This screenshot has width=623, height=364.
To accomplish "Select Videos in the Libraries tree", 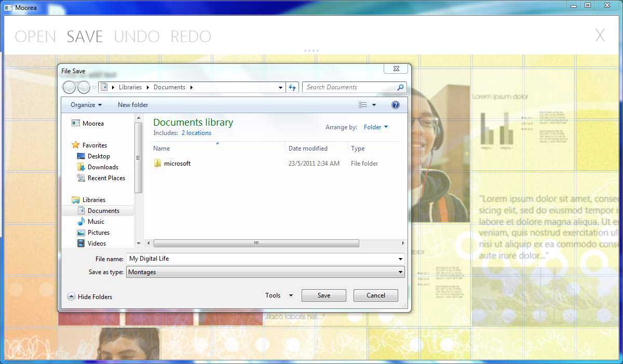I will coord(97,244).
